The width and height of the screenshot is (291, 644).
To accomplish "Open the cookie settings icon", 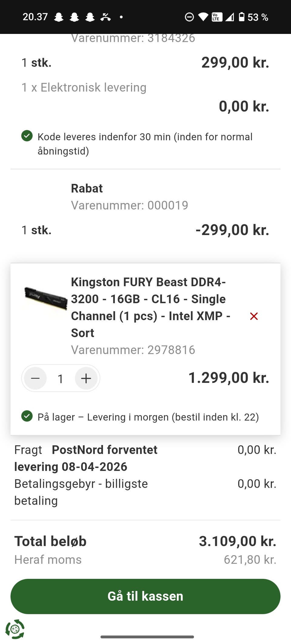I will (x=15, y=629).
